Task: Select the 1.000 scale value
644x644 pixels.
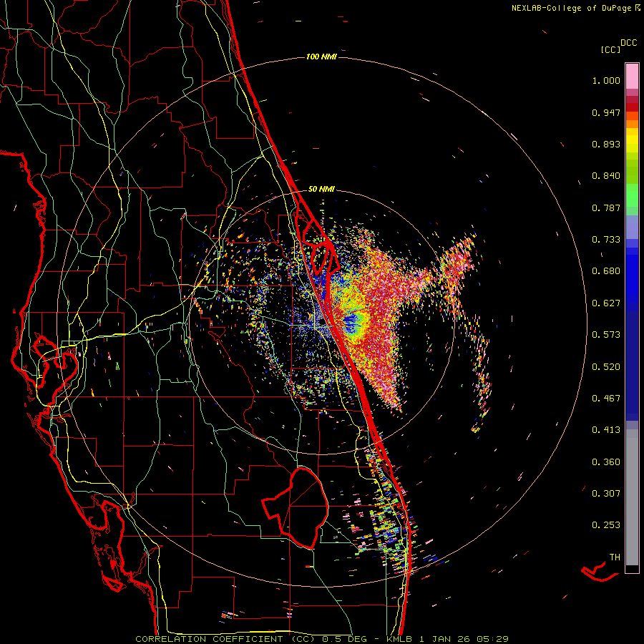Action: (606, 81)
